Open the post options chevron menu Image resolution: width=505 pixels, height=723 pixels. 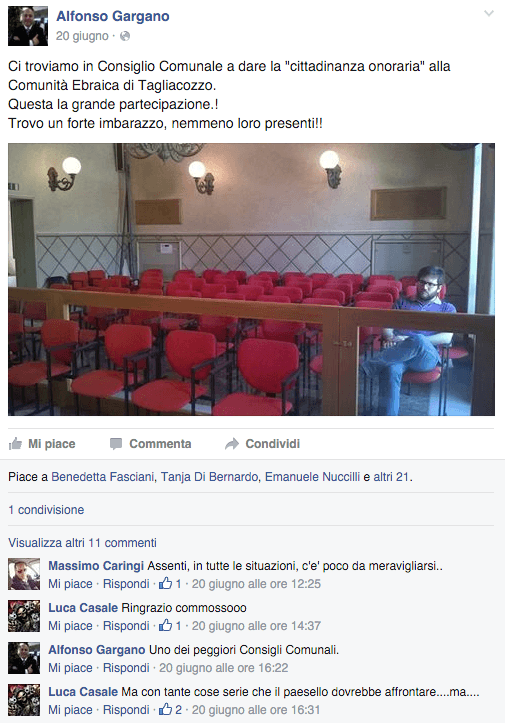(x=488, y=13)
